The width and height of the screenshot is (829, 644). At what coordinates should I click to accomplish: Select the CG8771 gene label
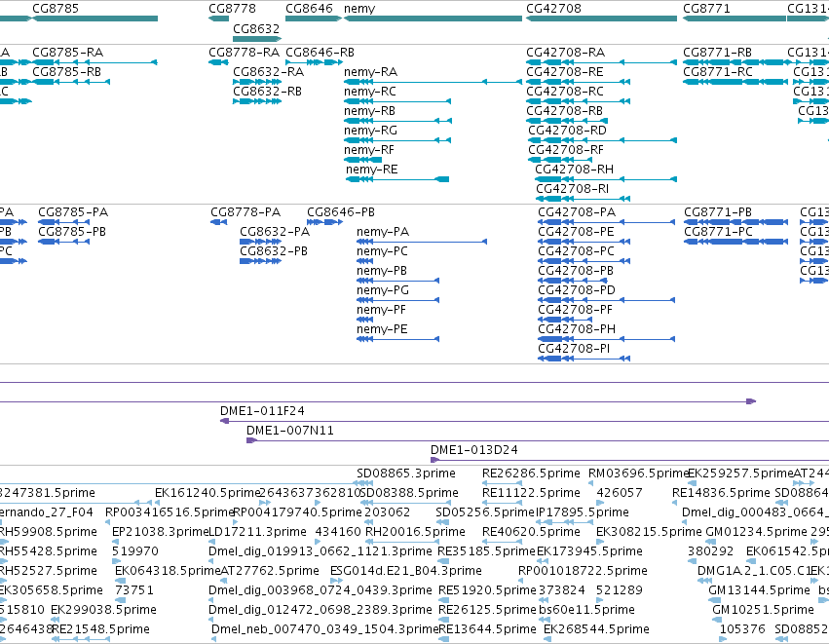pos(706,9)
